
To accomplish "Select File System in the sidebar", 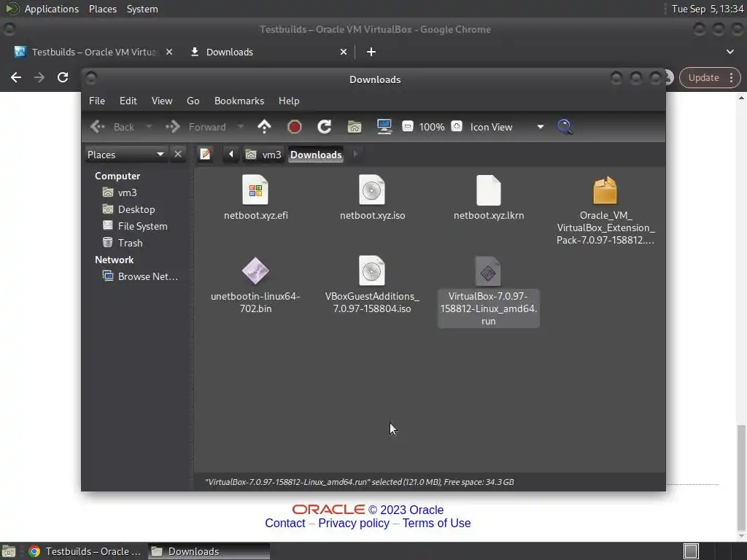I will coord(135,226).
